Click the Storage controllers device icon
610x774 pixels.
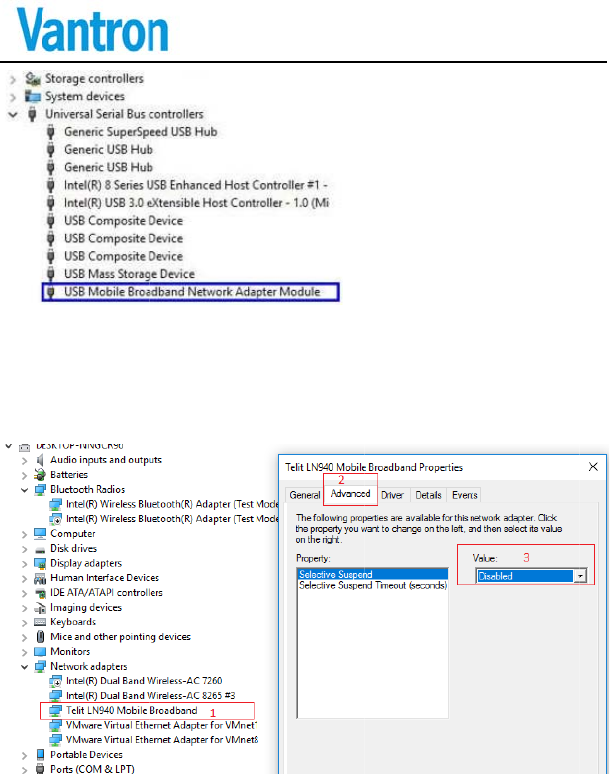[33, 78]
